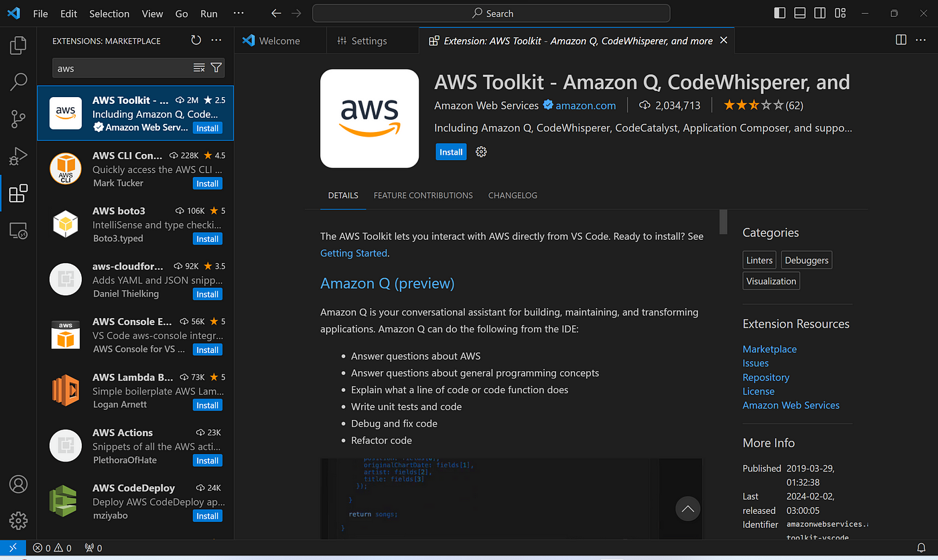Open the amazon.com publisher link
Screen dimensions: 938x560
coord(586,105)
